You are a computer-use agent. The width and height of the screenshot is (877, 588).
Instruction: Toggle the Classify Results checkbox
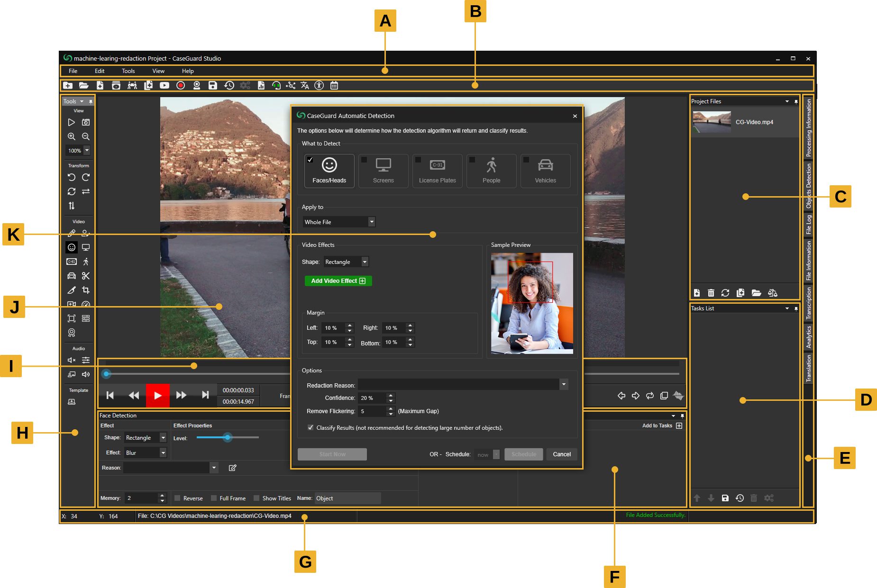click(x=311, y=428)
